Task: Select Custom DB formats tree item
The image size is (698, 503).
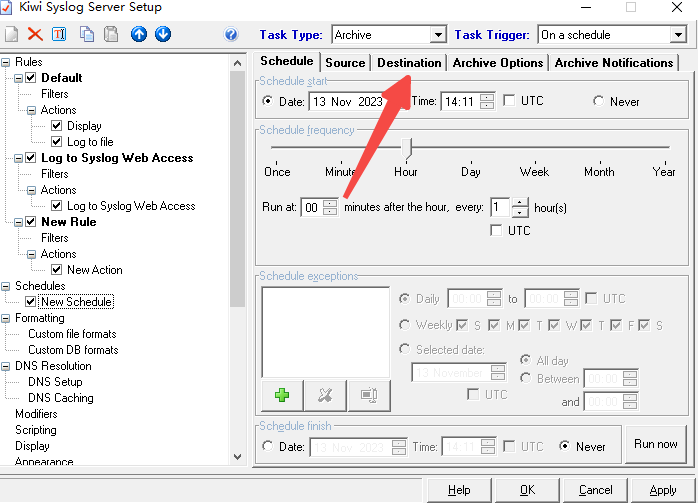Action: point(73,350)
